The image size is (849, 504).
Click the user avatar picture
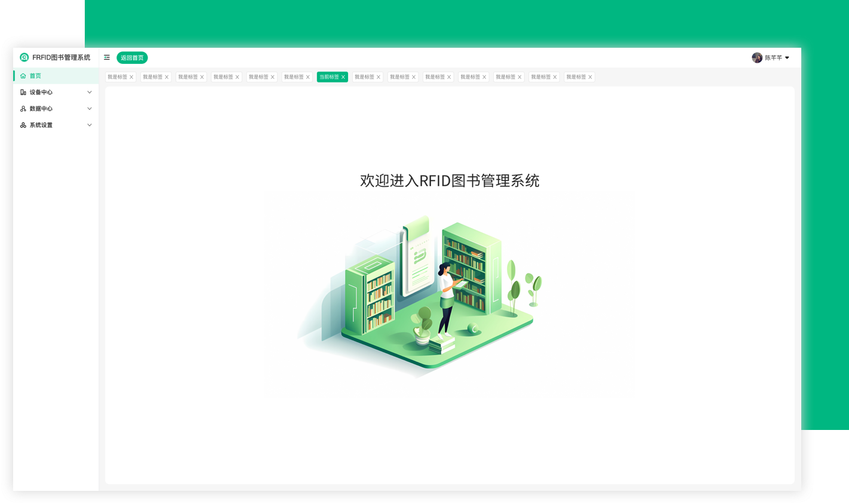pos(756,57)
